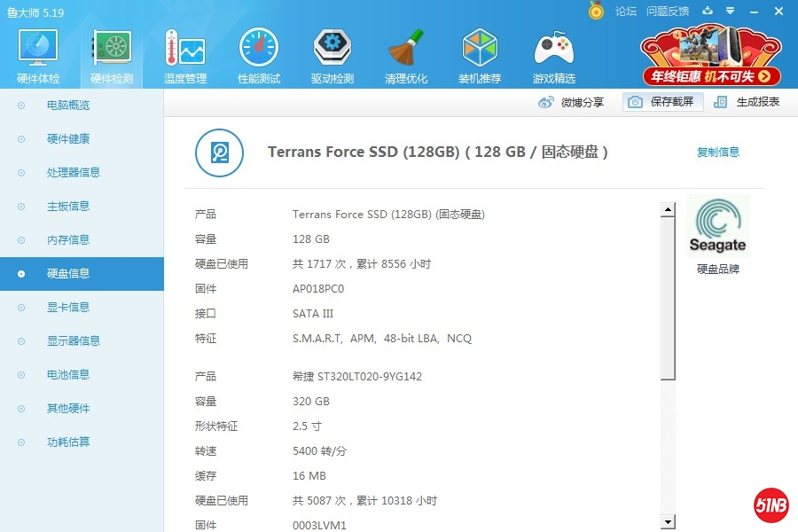Open 驱动检测 driver detection icon
Image resolution: width=798 pixels, height=532 pixels.
click(x=332, y=55)
